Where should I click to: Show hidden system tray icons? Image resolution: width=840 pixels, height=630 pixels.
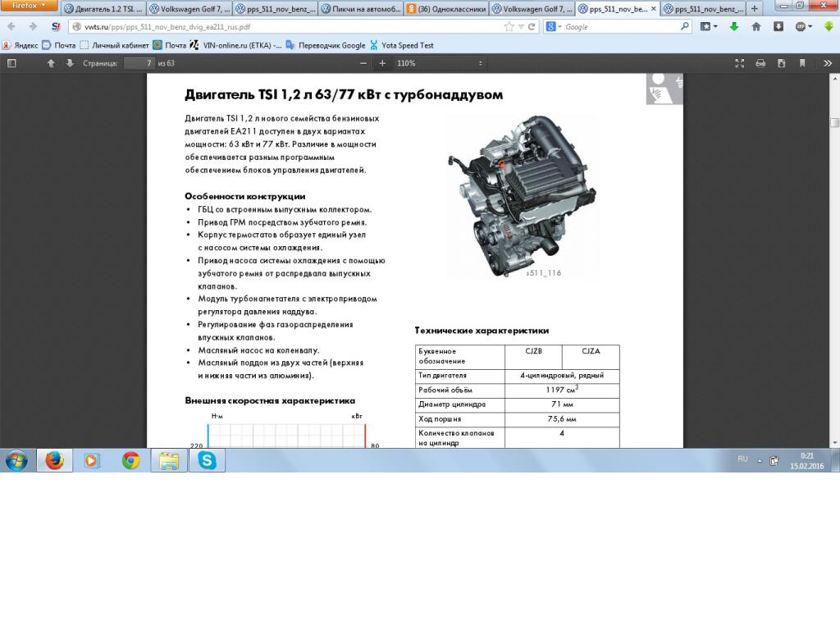(x=759, y=461)
